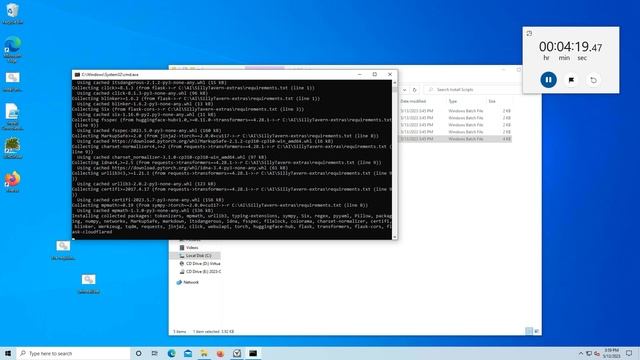Select desktop shortcut below the cmd window

point(63,250)
